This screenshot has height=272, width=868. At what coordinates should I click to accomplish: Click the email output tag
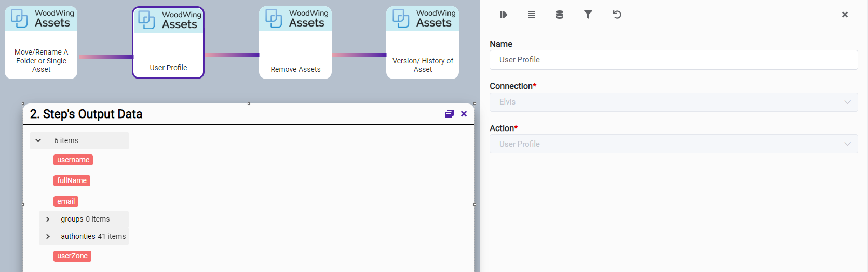tap(66, 201)
